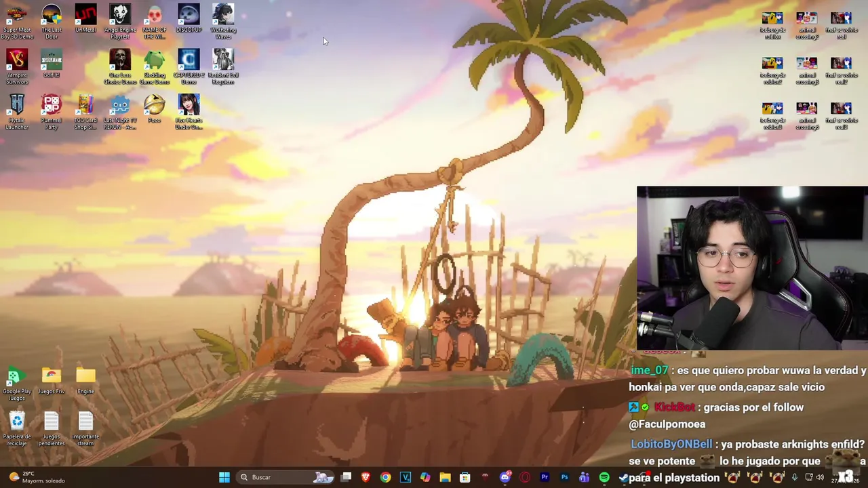868x488 pixels.
Task: Open Google Play Juegos shortcut
Action: [x=17, y=384]
